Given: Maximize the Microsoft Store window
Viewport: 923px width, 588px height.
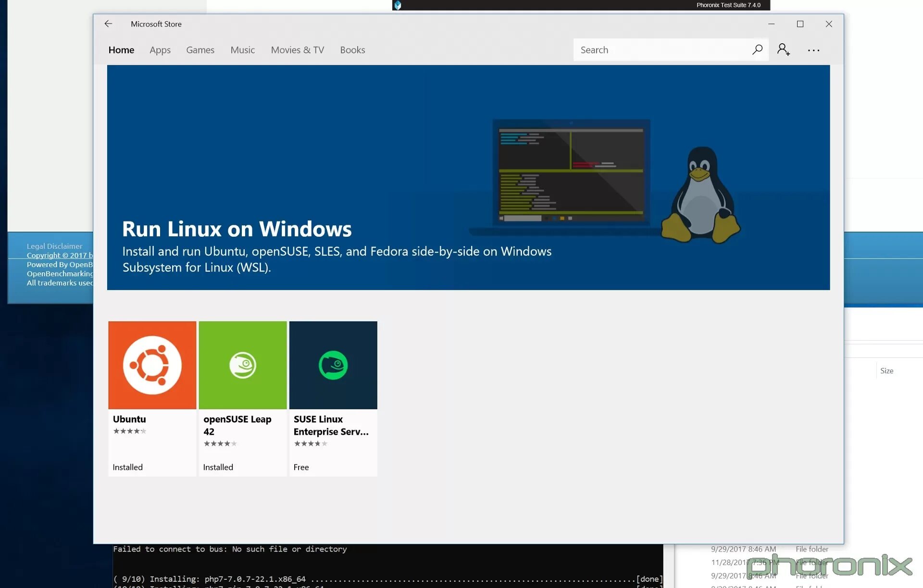Looking at the screenshot, I should (800, 24).
